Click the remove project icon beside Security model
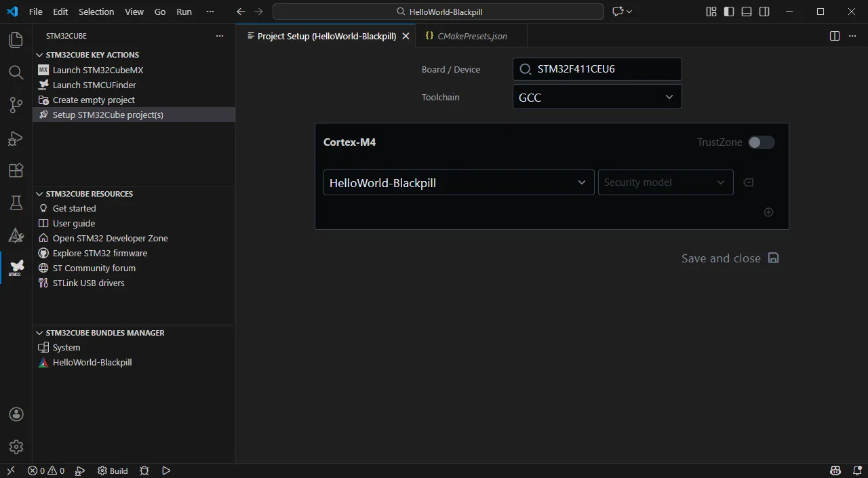 pyautogui.click(x=749, y=182)
